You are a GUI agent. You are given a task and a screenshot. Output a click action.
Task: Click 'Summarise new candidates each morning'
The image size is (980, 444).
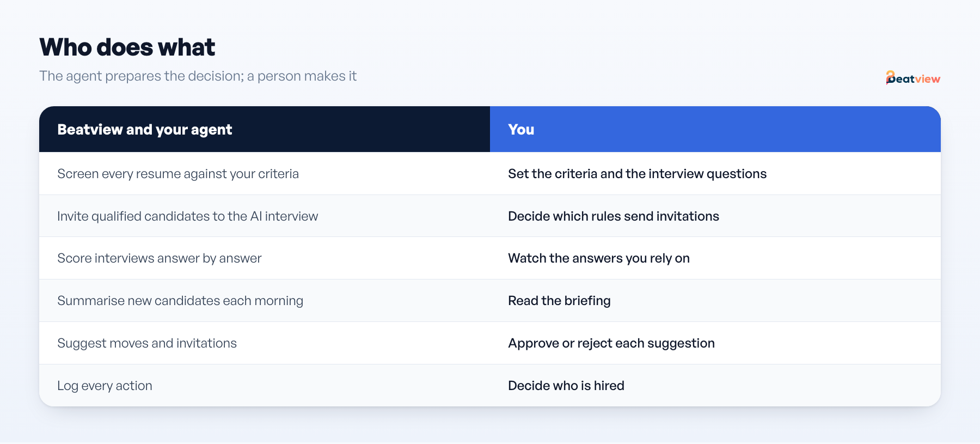pyautogui.click(x=180, y=301)
